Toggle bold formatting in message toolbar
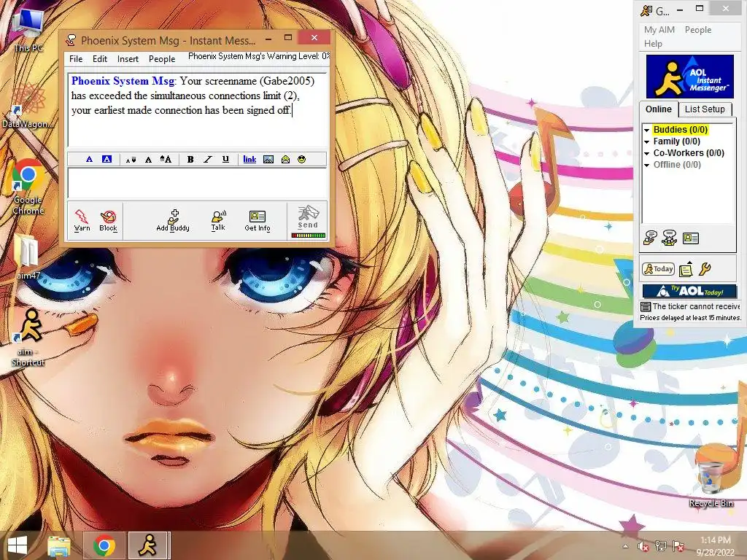This screenshot has width=747, height=560. pyautogui.click(x=190, y=159)
